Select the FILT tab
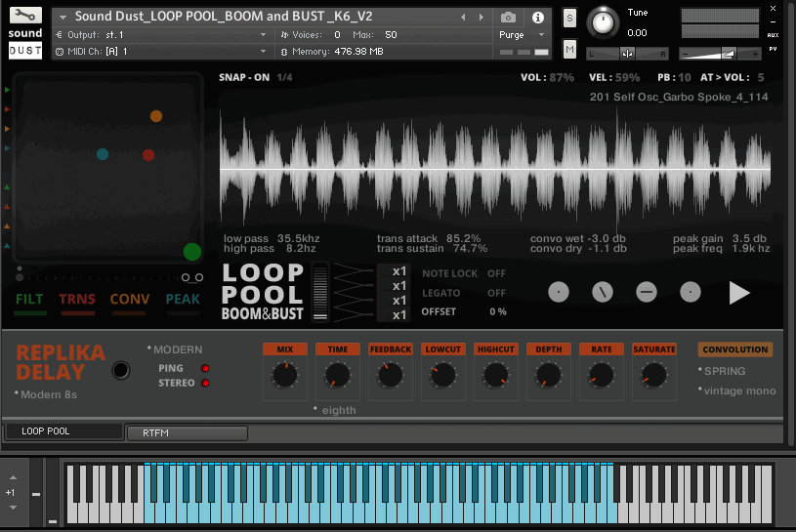The height and width of the screenshot is (532, 796). point(29,300)
